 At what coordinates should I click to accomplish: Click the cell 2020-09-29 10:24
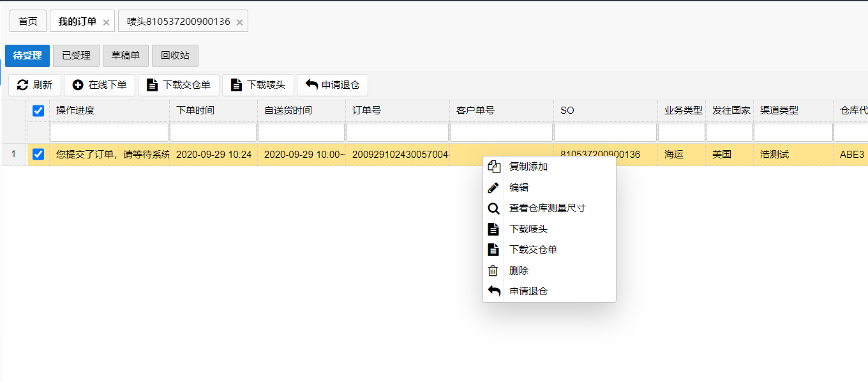(x=213, y=155)
